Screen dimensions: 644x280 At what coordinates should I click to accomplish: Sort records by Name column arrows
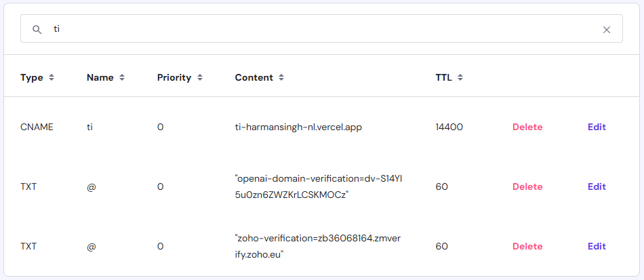tap(122, 77)
